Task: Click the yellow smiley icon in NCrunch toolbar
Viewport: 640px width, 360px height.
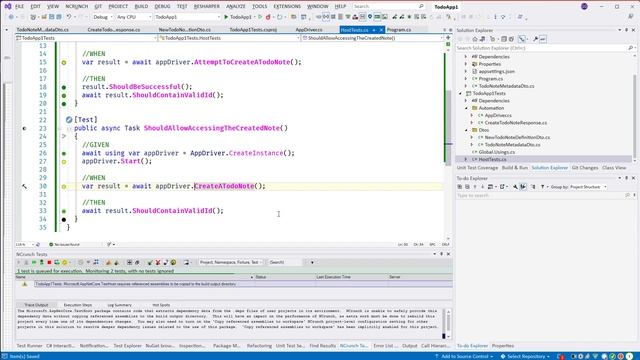Action: point(173,262)
